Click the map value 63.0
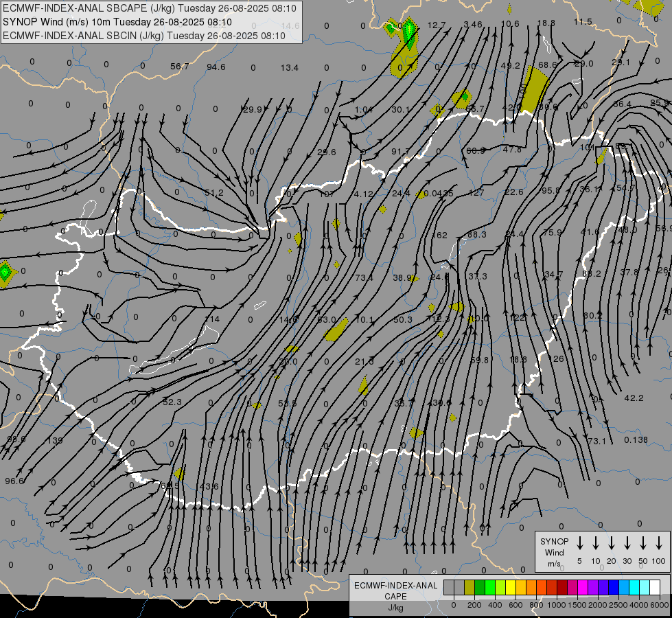The height and width of the screenshot is (618, 672). pos(327,320)
